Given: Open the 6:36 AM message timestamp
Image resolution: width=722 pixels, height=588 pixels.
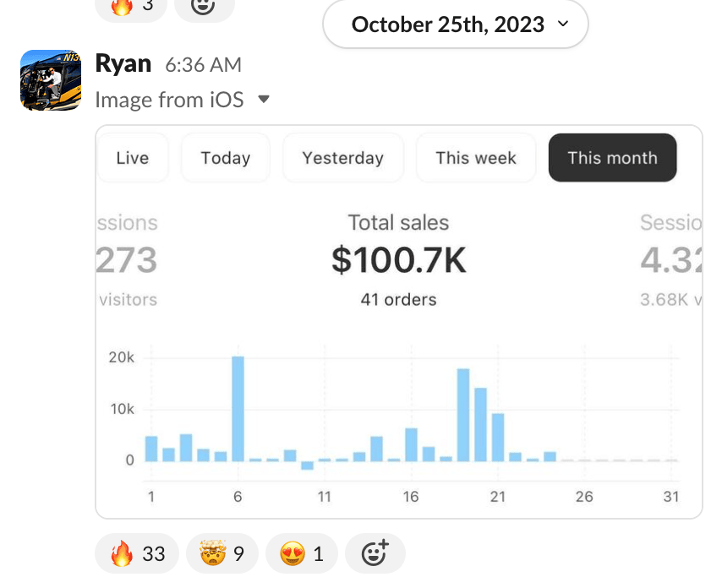Looking at the screenshot, I should 203,65.
